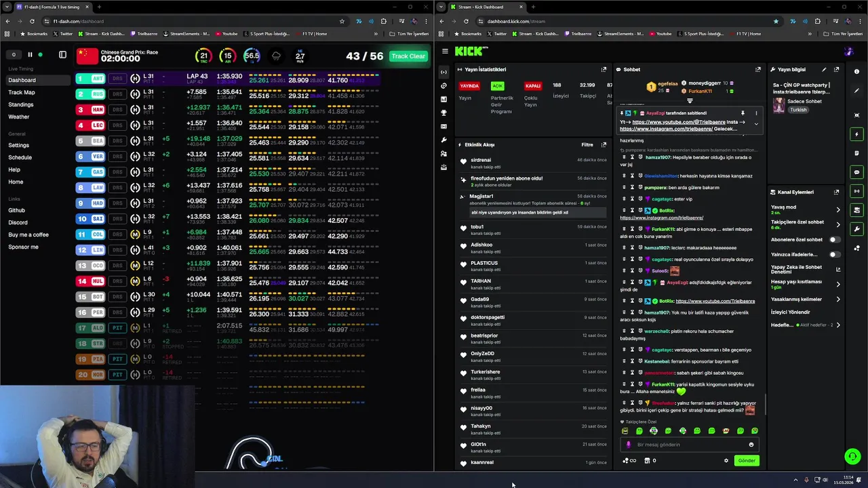Pop out the Kanal Eylemleri panel
868x488 pixels.
(836, 192)
